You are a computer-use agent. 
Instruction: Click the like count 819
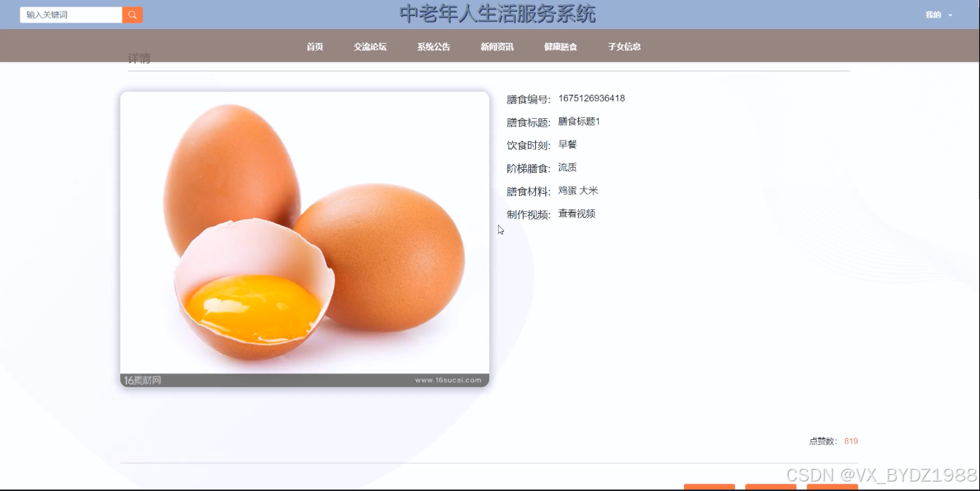coord(851,441)
